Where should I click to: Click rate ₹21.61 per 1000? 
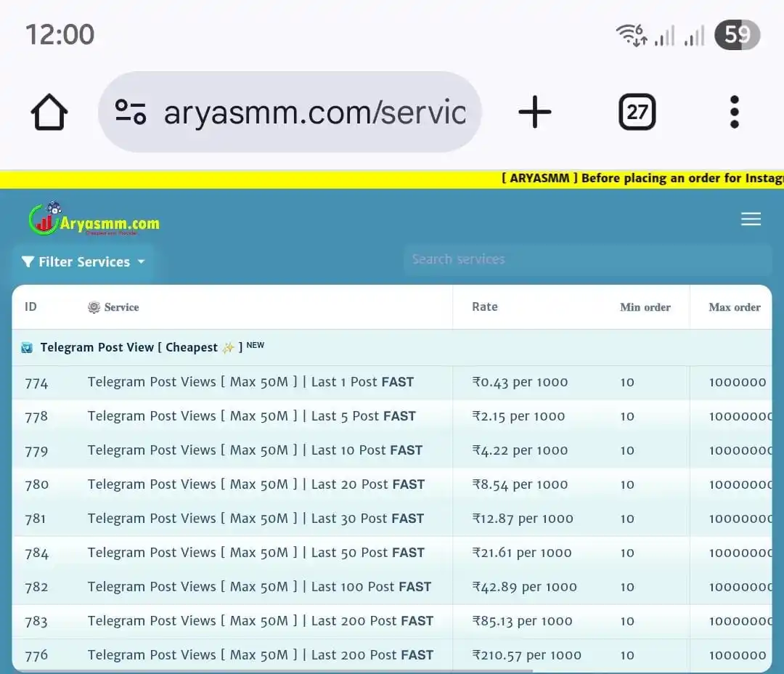coord(522,553)
